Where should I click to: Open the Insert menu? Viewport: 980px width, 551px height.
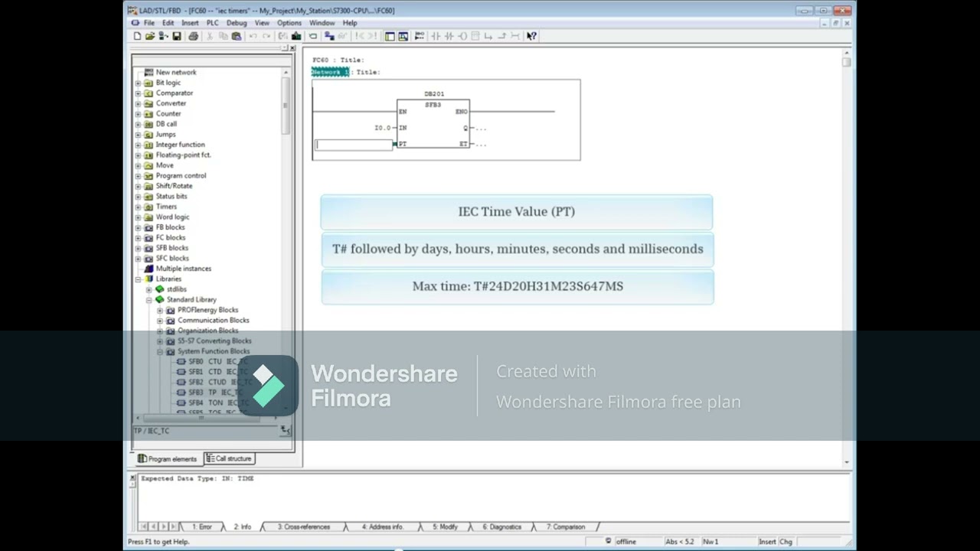pos(190,23)
